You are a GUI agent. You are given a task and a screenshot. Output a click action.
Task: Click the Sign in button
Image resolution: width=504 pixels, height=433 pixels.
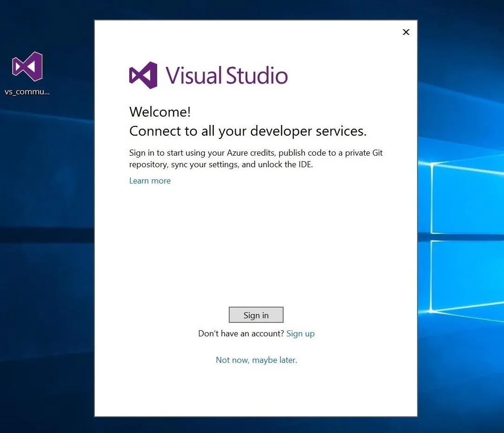(256, 315)
